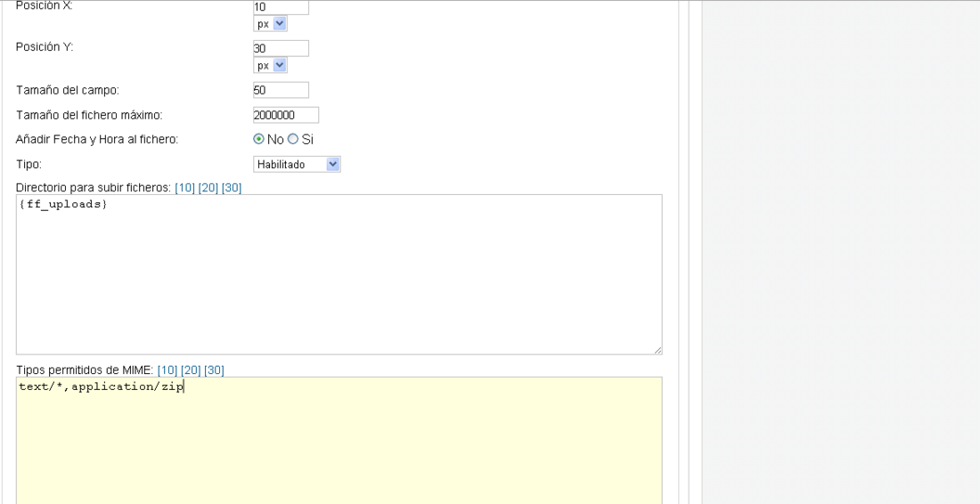This screenshot has height=504, width=980.
Task: Click the MIME types textarea
Action: tap(339, 440)
